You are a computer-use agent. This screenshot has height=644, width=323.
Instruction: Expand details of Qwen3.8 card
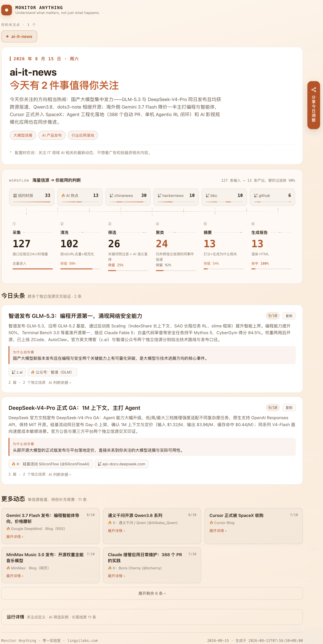116,531
